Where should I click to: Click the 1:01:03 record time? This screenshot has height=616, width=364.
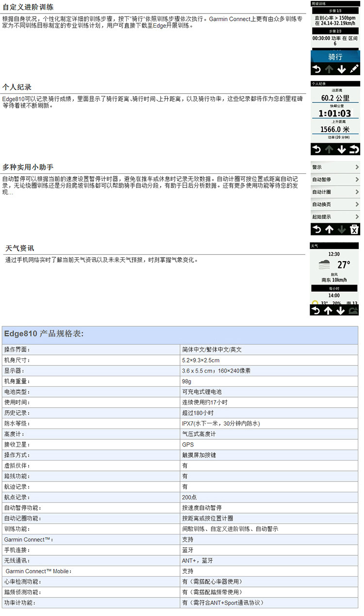[x=335, y=114]
